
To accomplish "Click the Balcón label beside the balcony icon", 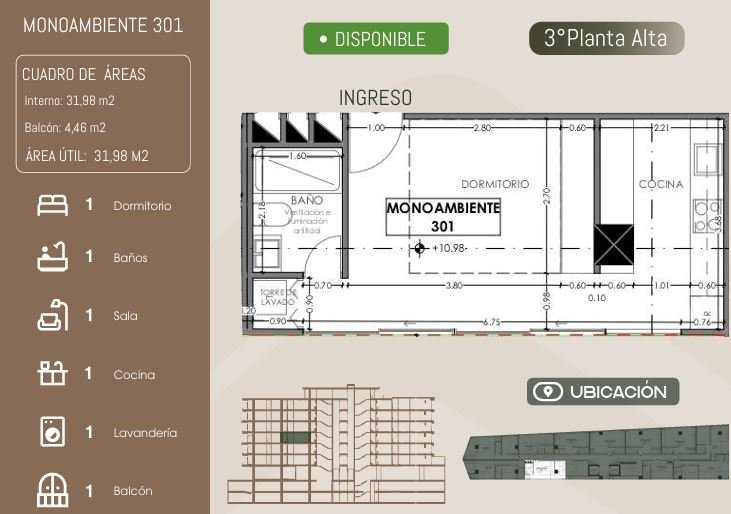I will tap(133, 491).
